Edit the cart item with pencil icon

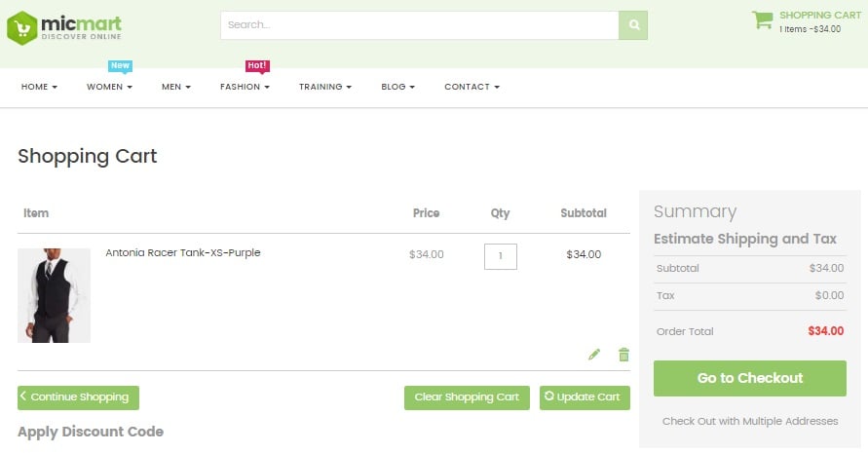pyautogui.click(x=594, y=355)
